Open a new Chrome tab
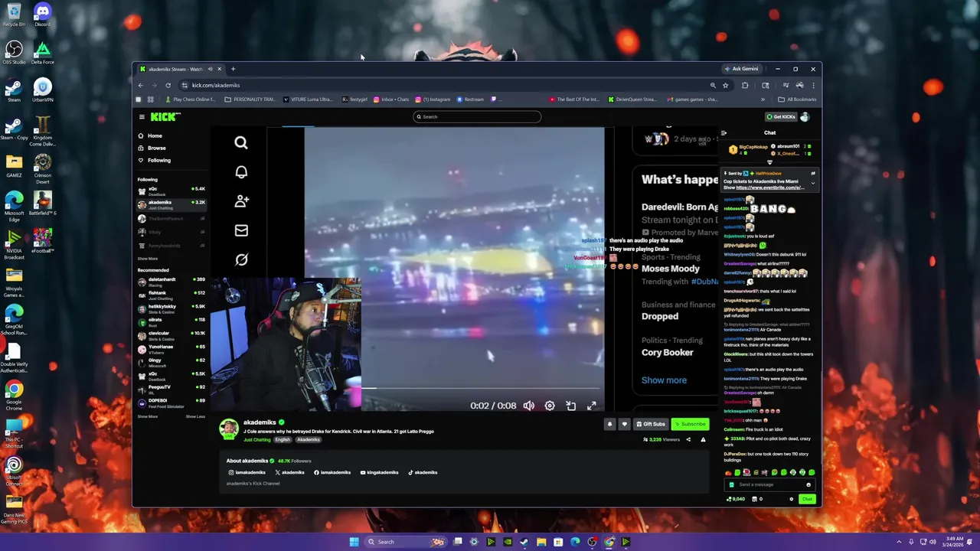This screenshot has height=551, width=980. pos(233,69)
